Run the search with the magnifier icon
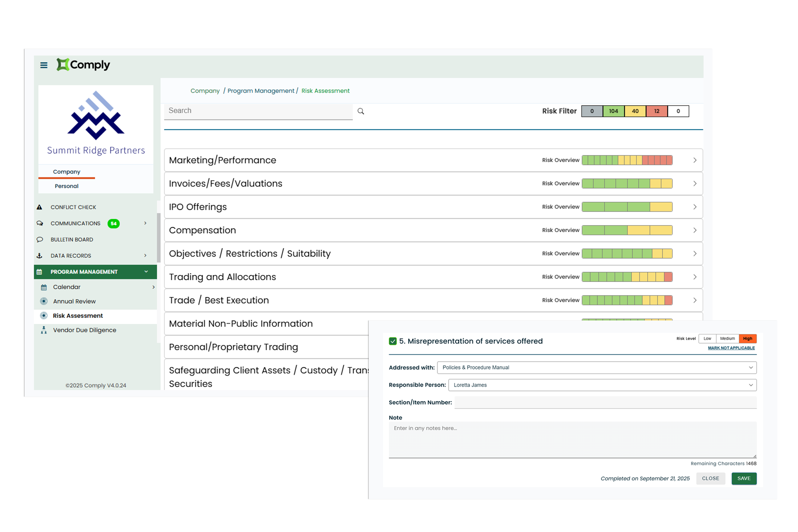Image resolution: width=798 pixels, height=532 pixels. point(361,111)
